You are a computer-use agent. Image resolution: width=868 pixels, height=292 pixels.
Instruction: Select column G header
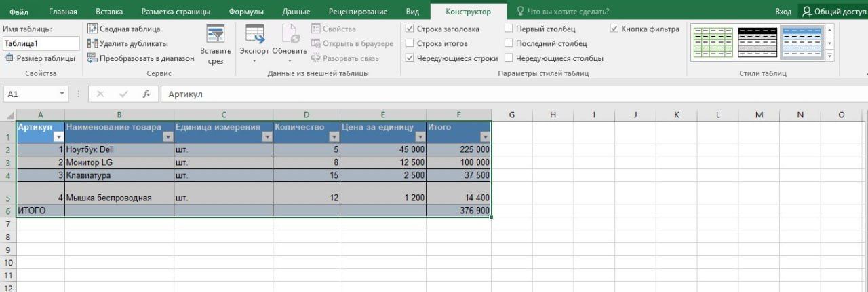(511, 115)
